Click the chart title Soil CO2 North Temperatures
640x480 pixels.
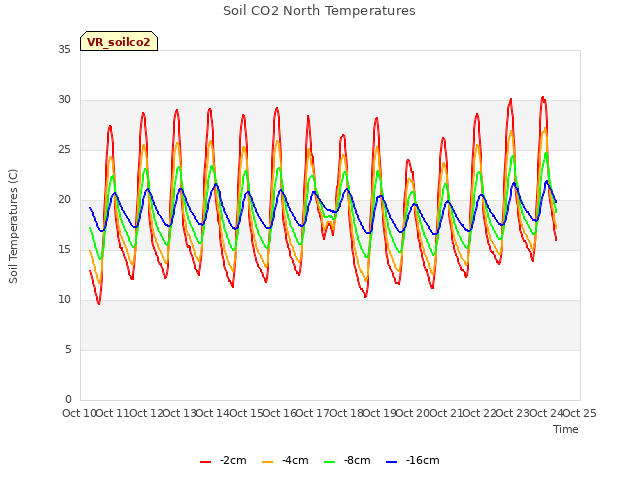319,11
